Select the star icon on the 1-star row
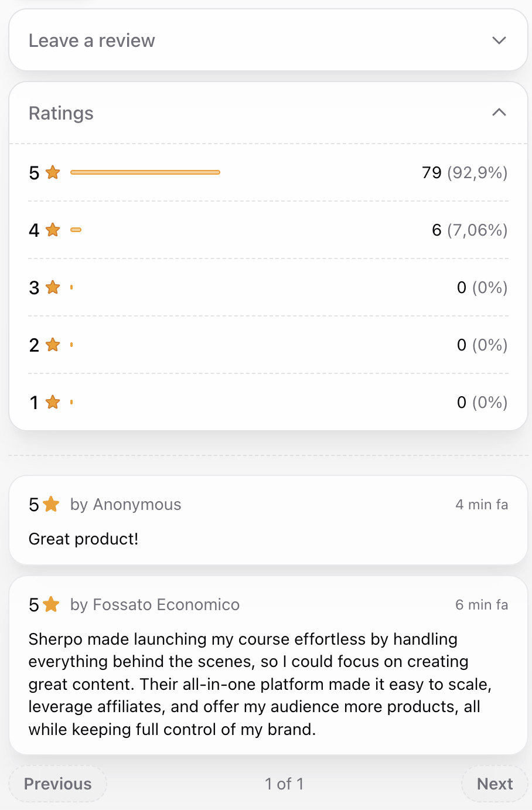532x810 pixels. click(x=53, y=402)
